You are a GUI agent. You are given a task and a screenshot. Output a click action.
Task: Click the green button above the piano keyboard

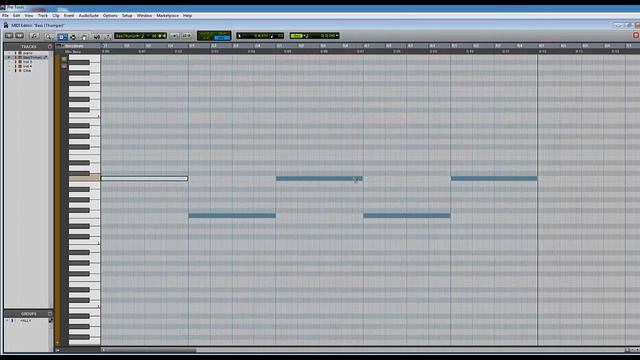pos(64,59)
